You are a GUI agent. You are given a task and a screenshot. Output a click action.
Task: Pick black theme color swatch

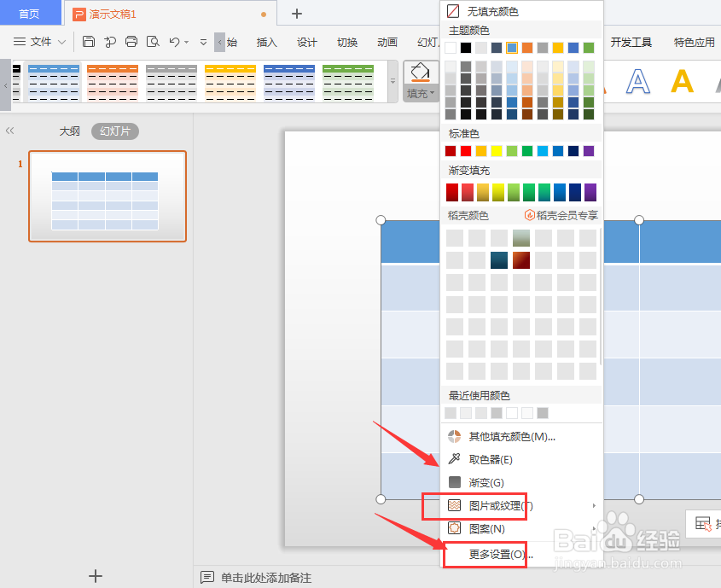pos(466,47)
